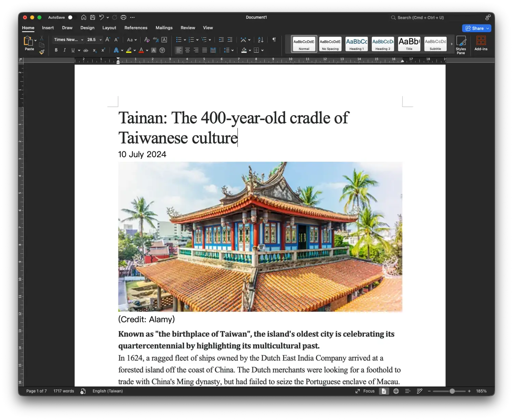Click the zoom slider handle
The image size is (513, 420).
pyautogui.click(x=452, y=391)
